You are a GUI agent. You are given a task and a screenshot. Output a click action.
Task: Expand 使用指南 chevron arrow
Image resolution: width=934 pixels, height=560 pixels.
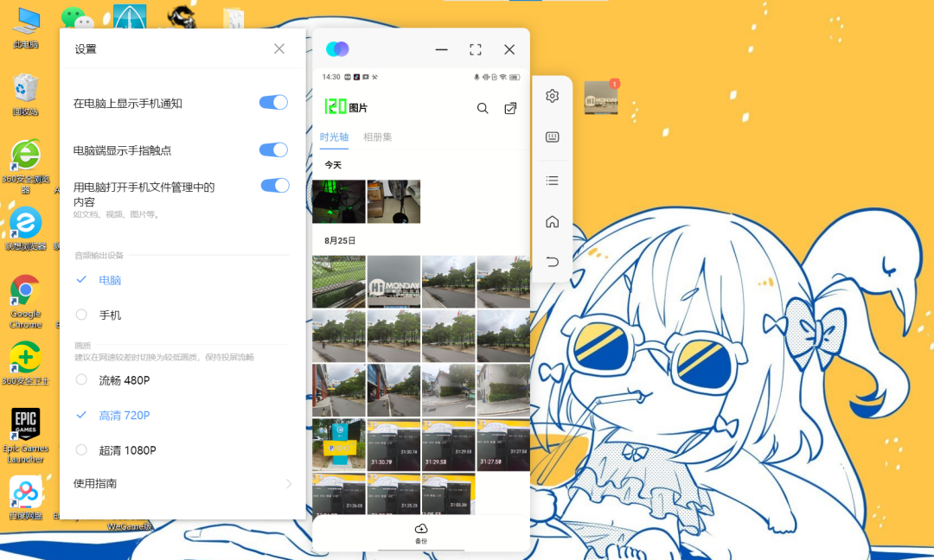(x=288, y=484)
